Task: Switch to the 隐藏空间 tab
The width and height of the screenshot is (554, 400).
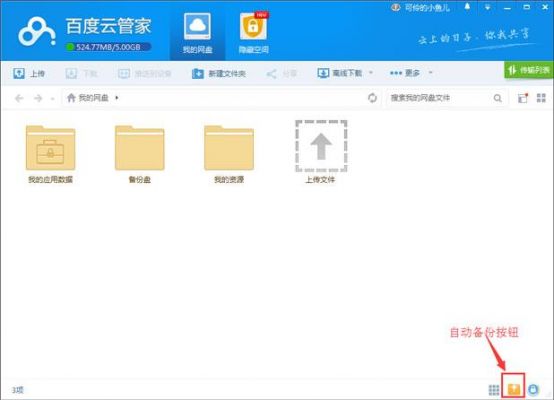Action: pos(253,34)
